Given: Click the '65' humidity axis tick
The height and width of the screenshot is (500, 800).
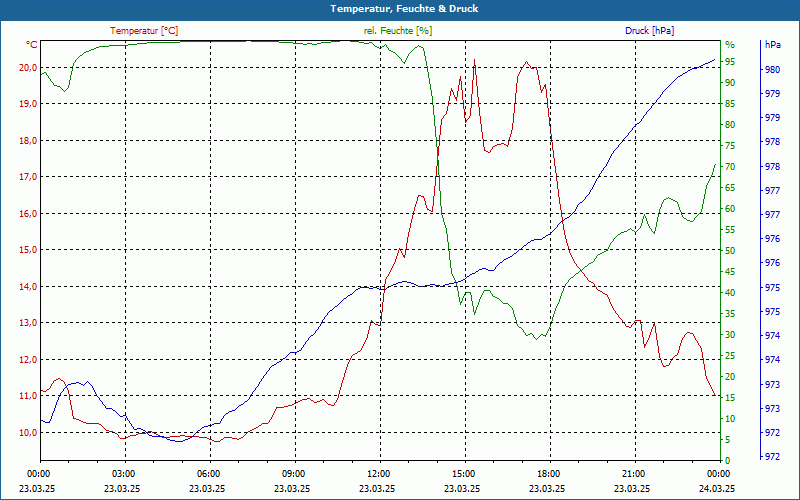Looking at the screenshot, I should (x=730, y=188).
